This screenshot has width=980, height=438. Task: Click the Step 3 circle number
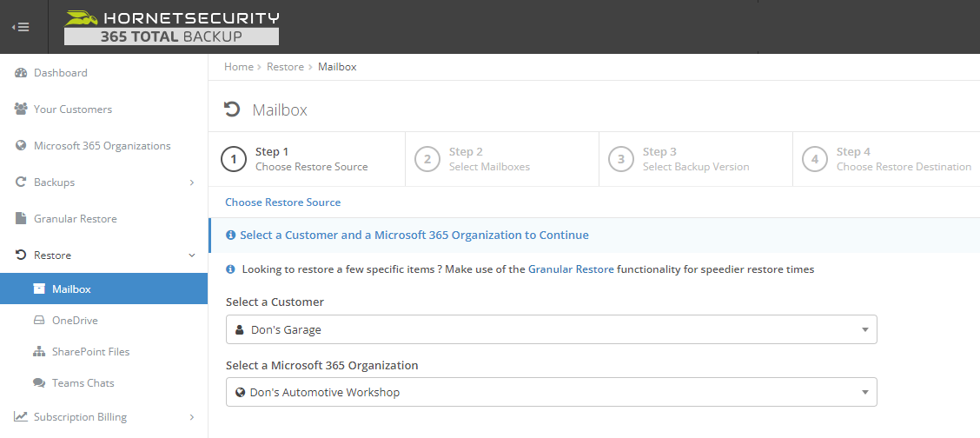point(621,159)
